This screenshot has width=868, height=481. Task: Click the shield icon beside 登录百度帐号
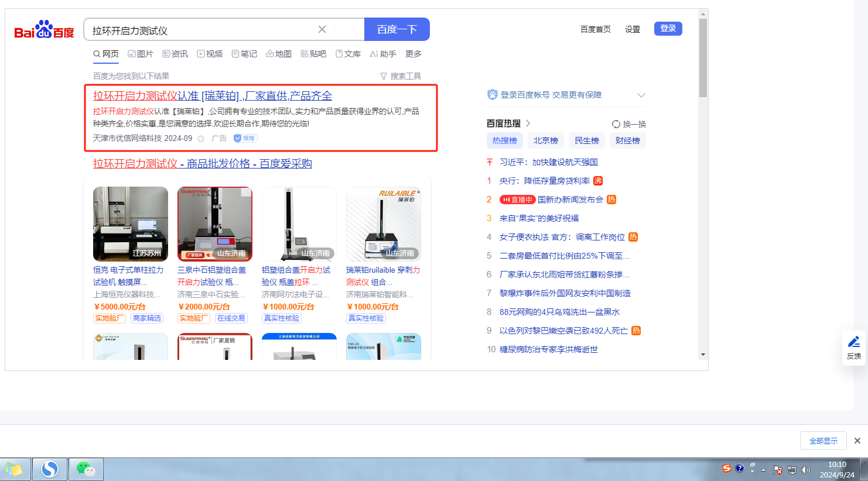point(493,95)
